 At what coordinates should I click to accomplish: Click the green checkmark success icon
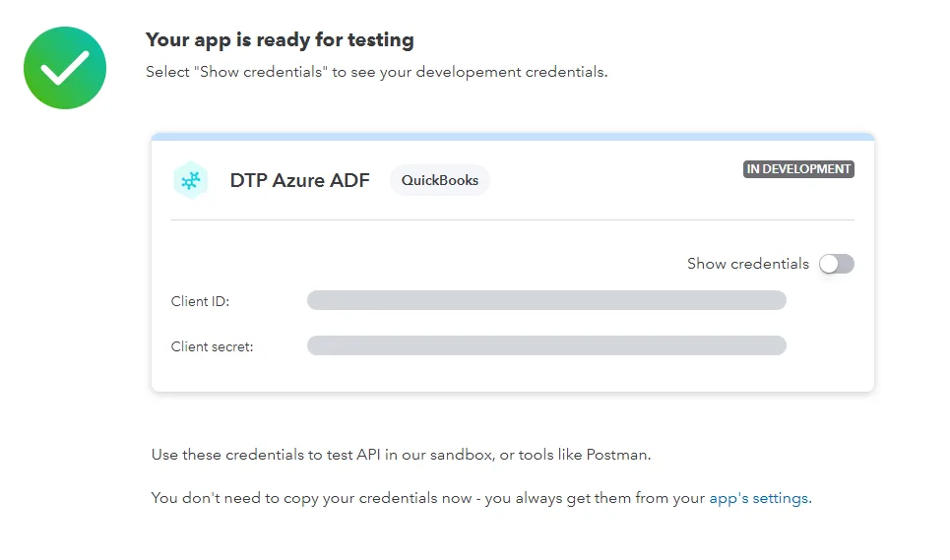(65, 68)
